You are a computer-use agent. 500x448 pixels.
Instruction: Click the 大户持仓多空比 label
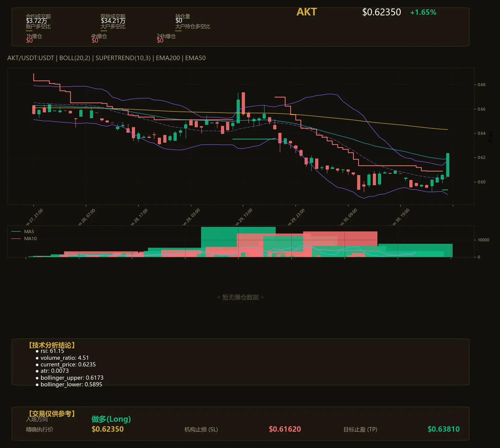click(x=193, y=26)
